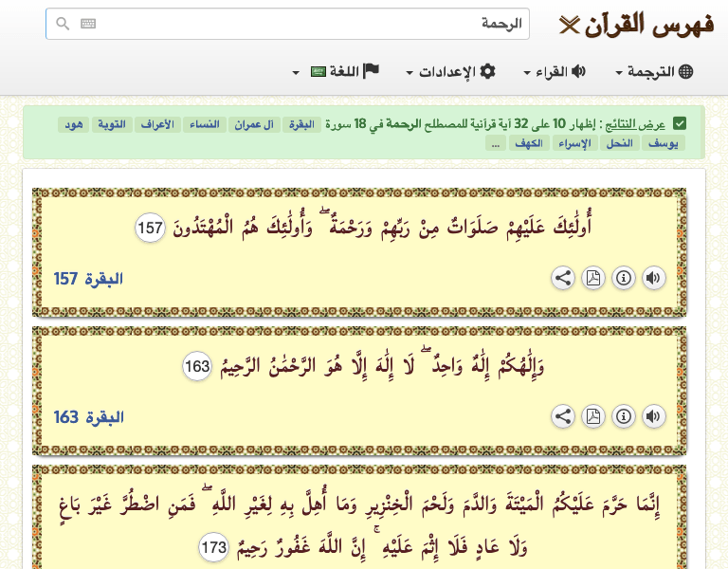728x569 pixels.
Task: Export Al-Baqarah verse 157 as PDF
Action: 593,278
